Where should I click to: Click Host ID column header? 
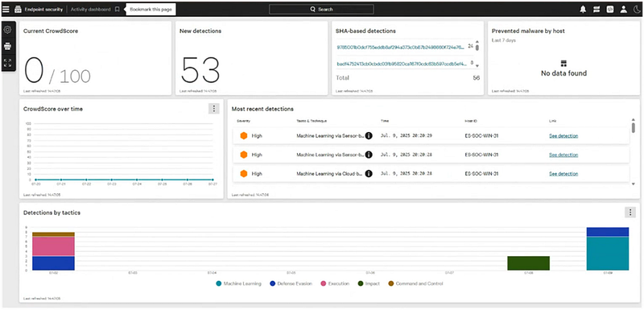pos(471,121)
